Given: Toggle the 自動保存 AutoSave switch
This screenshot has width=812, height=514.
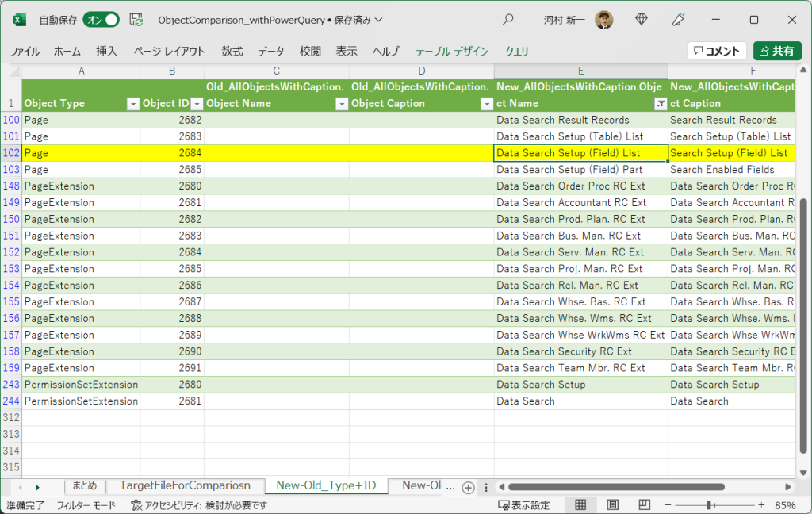Looking at the screenshot, I should pos(101,20).
